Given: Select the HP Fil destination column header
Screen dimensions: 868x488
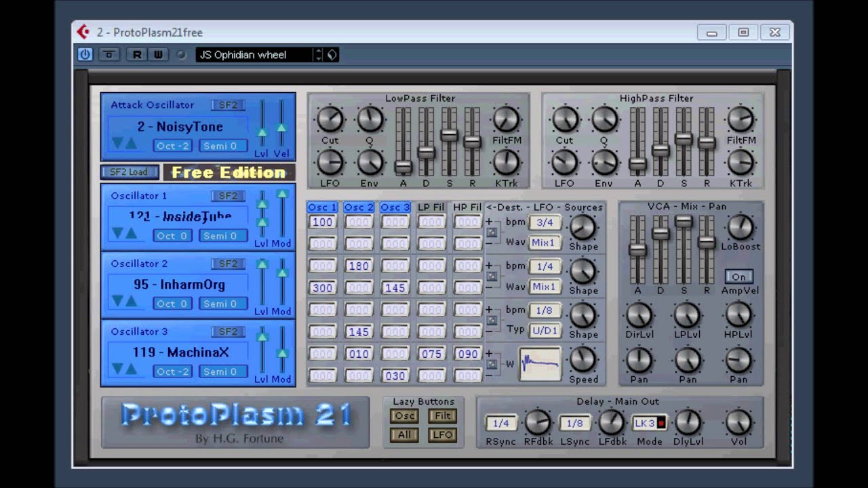Looking at the screenshot, I should 467,207.
